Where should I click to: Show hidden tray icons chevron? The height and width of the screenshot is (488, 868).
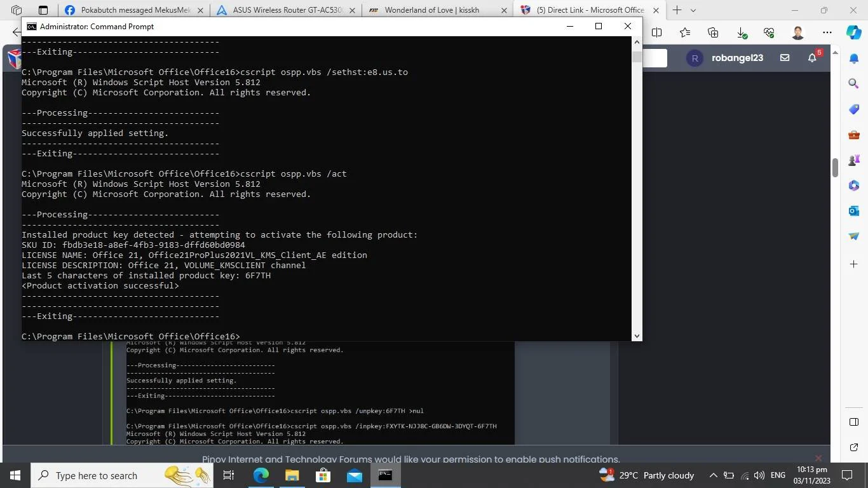click(x=714, y=475)
